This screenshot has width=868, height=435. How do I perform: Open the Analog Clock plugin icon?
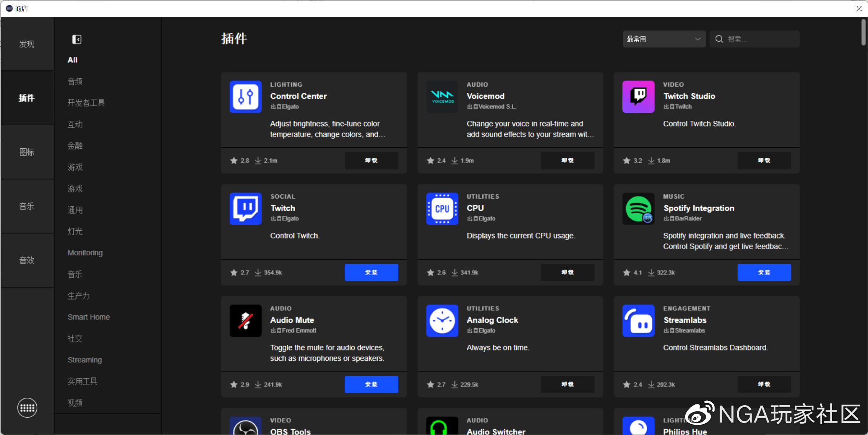pos(442,321)
